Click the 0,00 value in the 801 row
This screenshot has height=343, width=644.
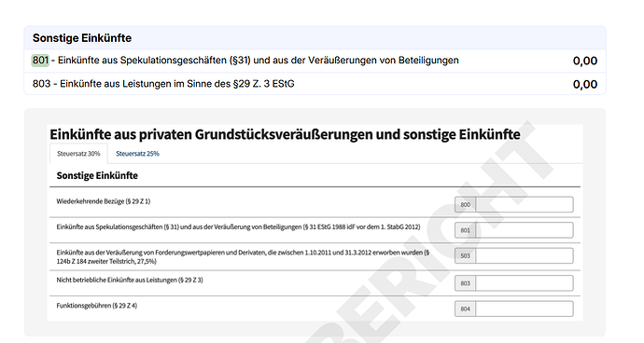click(585, 61)
